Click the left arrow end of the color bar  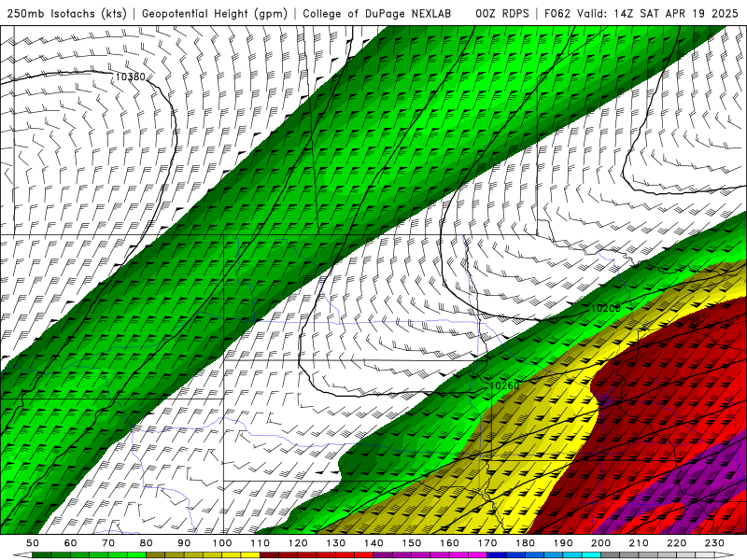click(x=22, y=554)
